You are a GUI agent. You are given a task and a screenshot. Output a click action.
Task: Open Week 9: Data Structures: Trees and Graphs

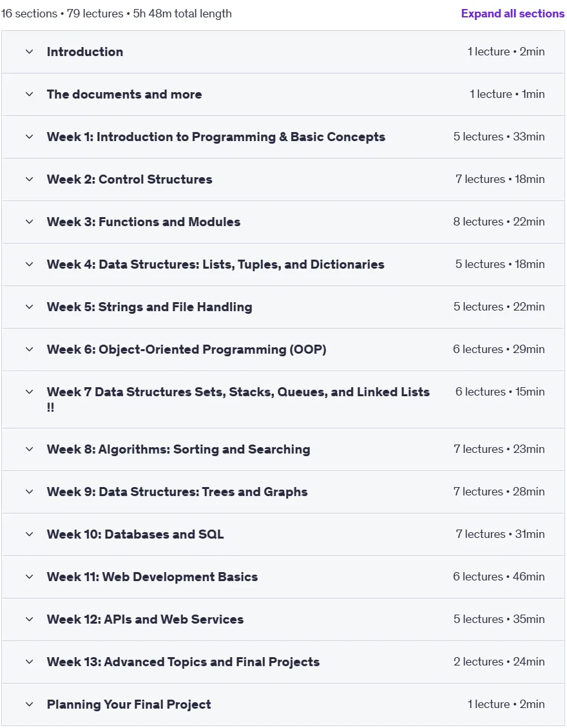[x=177, y=492]
